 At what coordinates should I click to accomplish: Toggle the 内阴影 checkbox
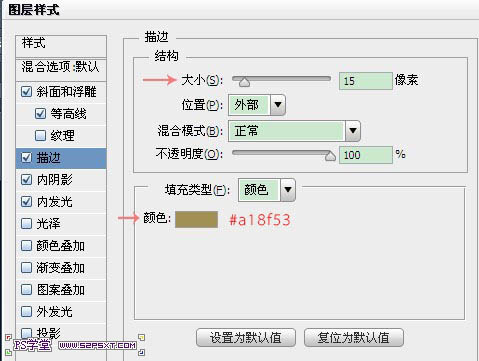pyautogui.click(x=26, y=180)
